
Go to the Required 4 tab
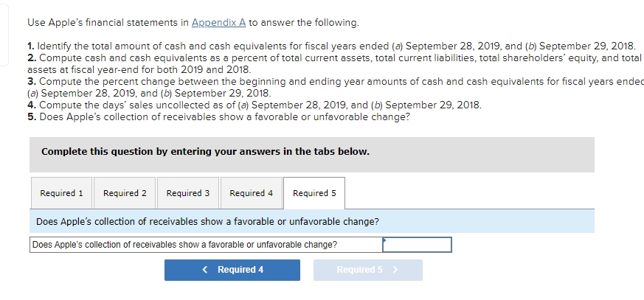pos(251,193)
